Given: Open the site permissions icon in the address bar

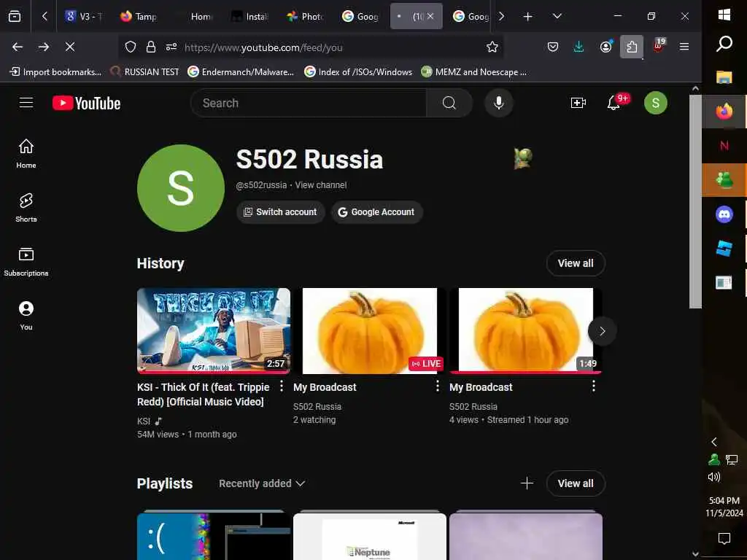Looking at the screenshot, I should (171, 47).
